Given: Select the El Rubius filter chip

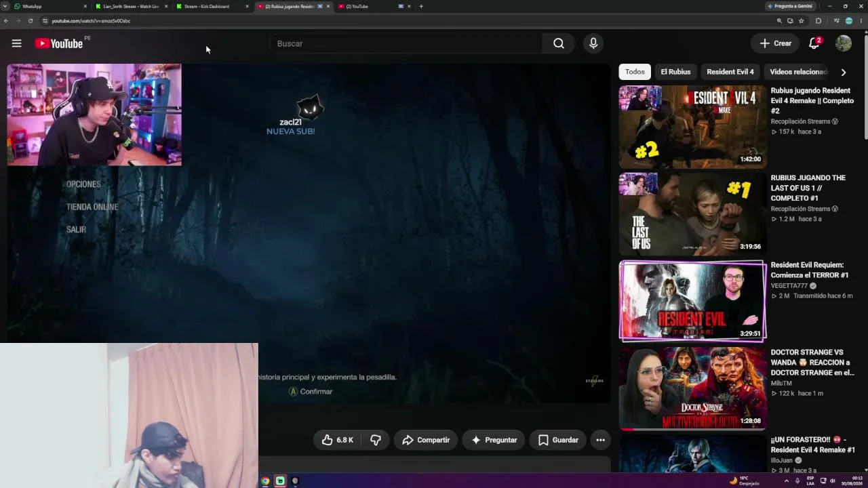Looking at the screenshot, I should 675,72.
